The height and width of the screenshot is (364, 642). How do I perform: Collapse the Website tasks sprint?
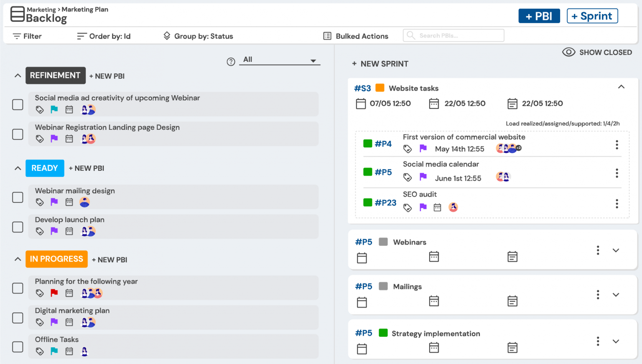[622, 87]
